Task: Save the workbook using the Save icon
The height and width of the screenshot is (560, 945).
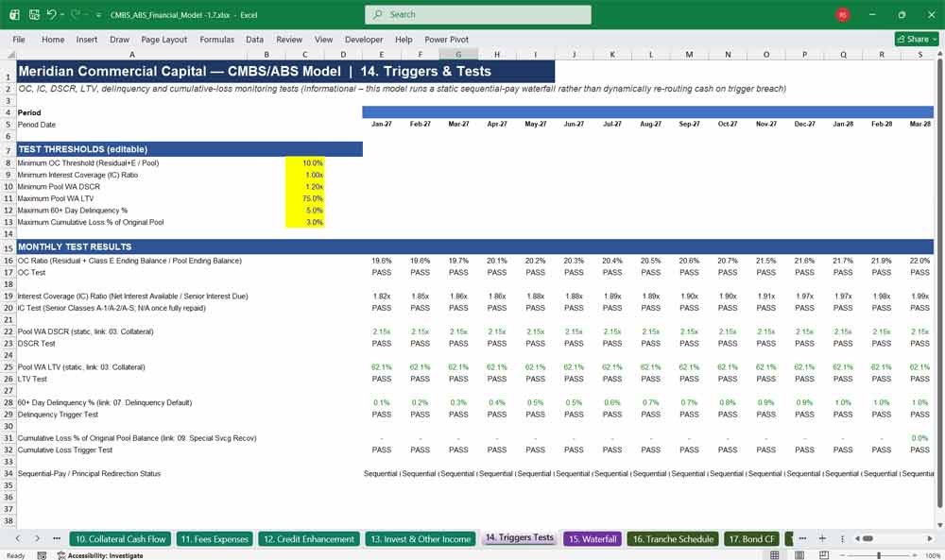Action: coord(34,14)
